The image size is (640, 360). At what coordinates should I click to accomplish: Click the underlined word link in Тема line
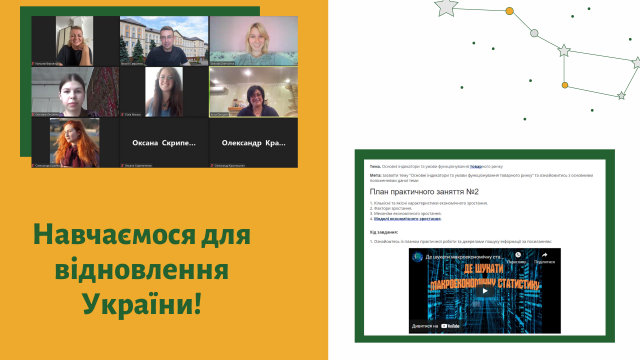click(476, 167)
